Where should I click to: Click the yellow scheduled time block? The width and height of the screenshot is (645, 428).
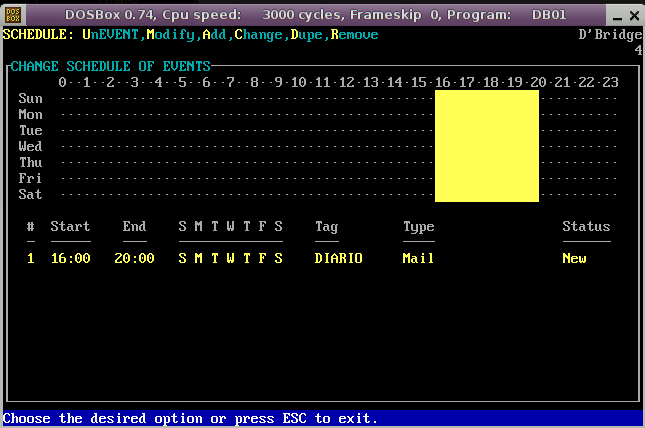pos(486,146)
